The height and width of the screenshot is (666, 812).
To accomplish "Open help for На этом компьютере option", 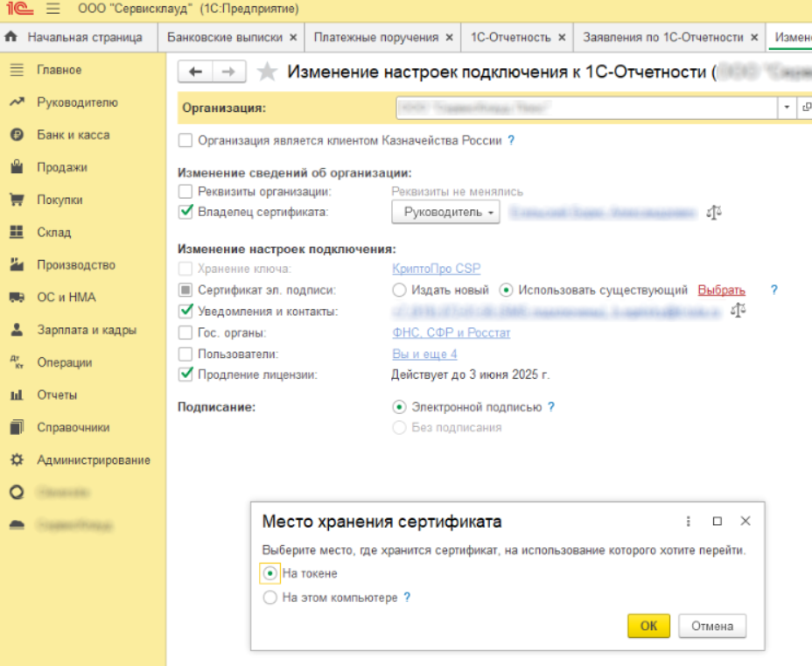I will point(407,597).
